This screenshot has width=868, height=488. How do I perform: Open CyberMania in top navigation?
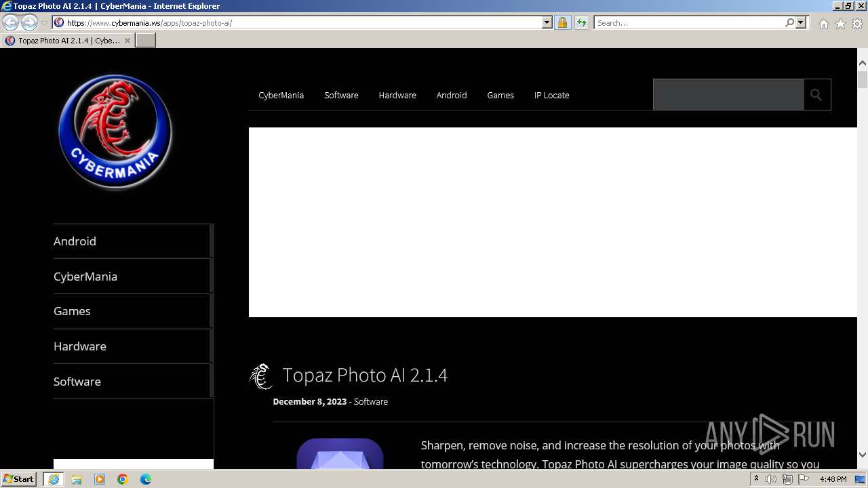click(281, 95)
